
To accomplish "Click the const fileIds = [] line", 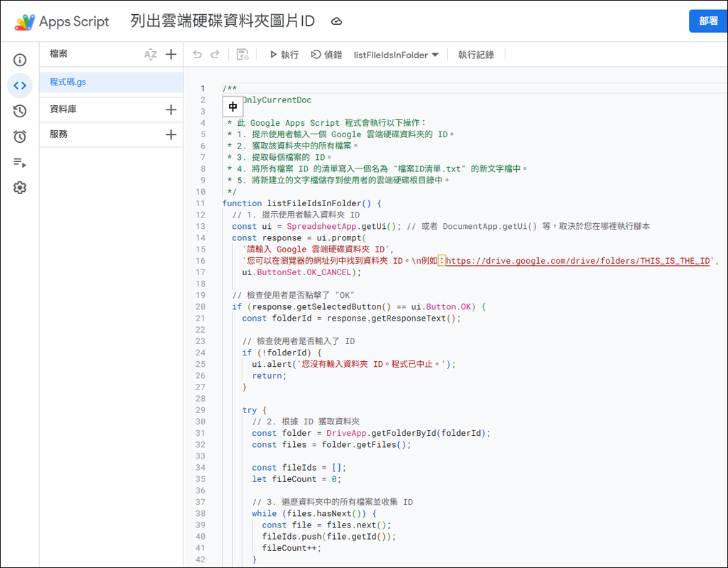I will 299,468.
